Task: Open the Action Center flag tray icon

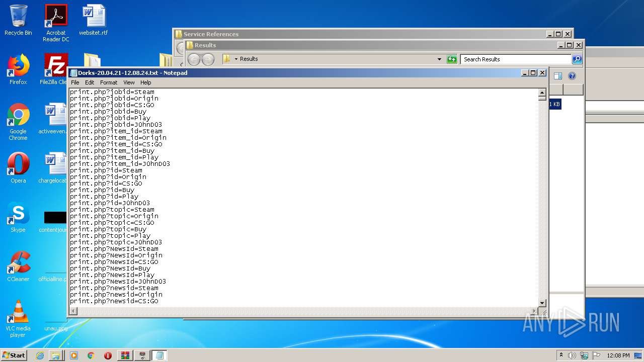Action: click(x=596, y=355)
